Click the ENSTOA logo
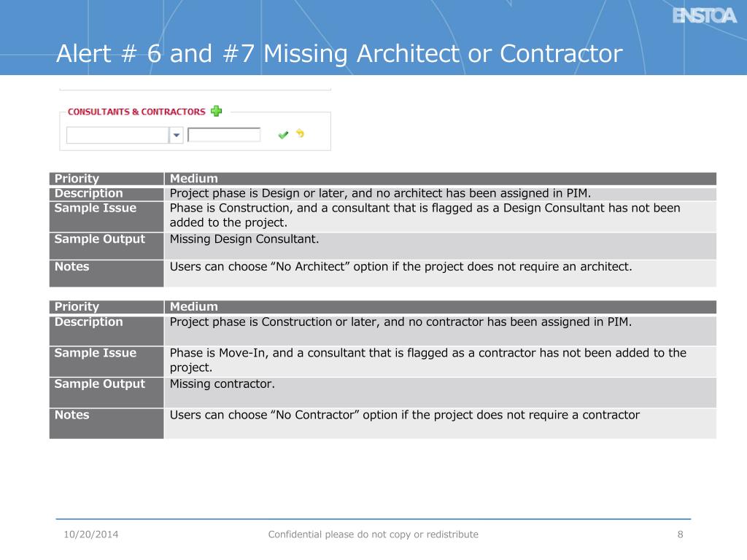This screenshot has height=560, width=747. [x=704, y=16]
